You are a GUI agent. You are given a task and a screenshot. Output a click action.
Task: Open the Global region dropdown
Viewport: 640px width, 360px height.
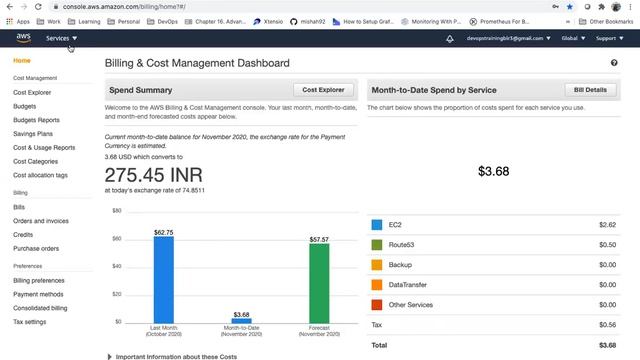[x=573, y=38]
